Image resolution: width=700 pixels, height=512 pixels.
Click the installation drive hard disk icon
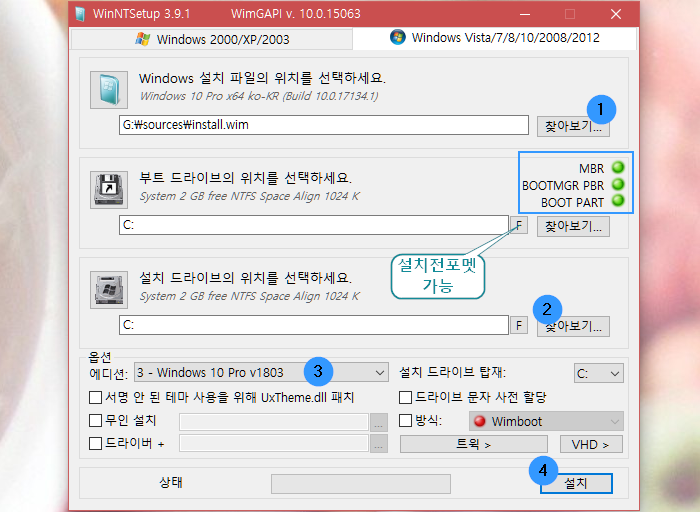click(109, 290)
